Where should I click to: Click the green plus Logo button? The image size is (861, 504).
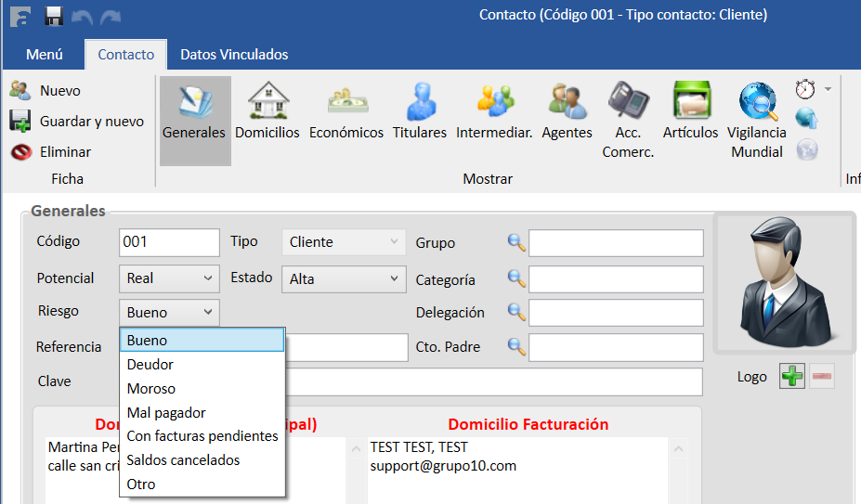791,377
